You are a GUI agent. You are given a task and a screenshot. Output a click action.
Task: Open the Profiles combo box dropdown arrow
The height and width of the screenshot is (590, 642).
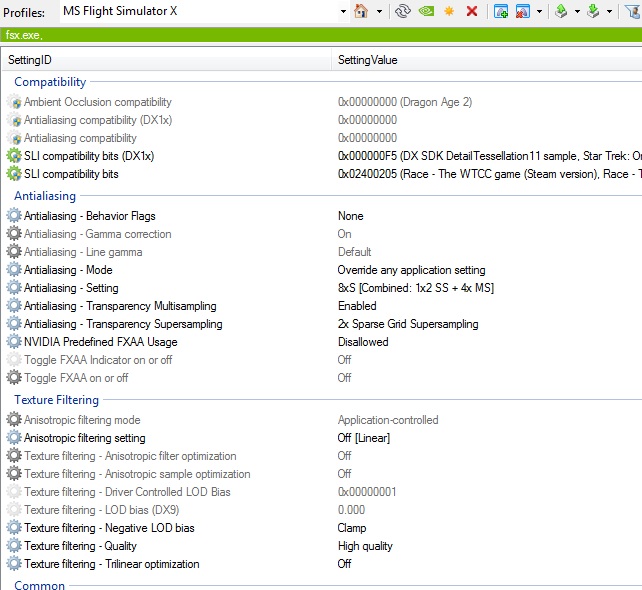(x=343, y=11)
